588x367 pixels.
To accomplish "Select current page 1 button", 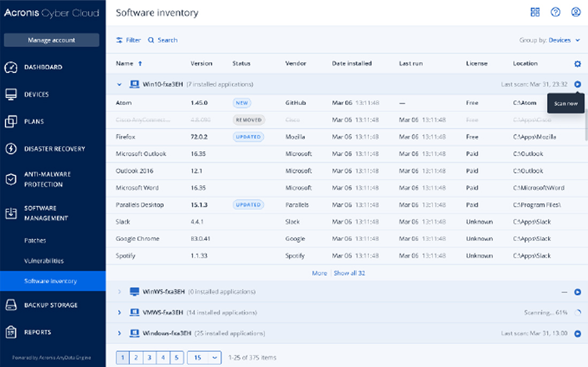I will [x=123, y=357].
